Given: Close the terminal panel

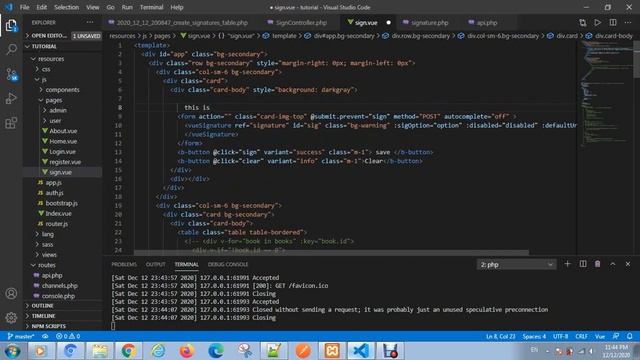Looking at the screenshot, I should pos(628,264).
